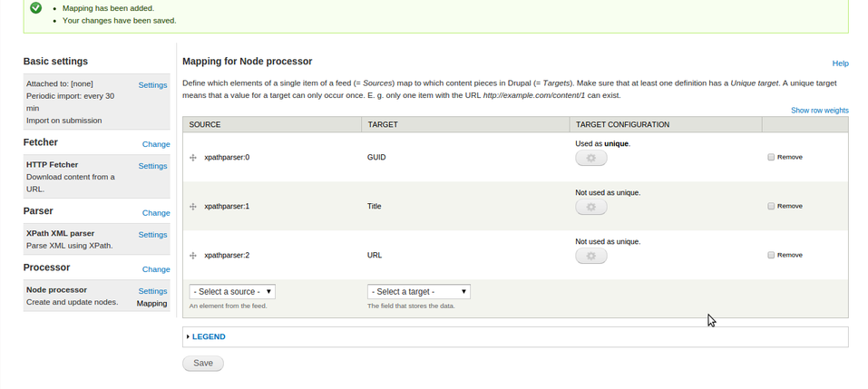Open the 'Select a source' dropdown
868x389 pixels.
pos(232,292)
